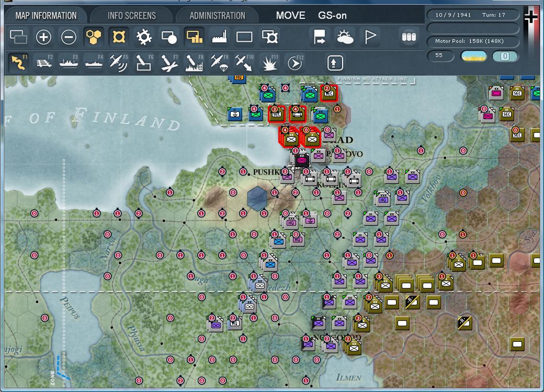Click the weather overlay cloud icon
Screen dimensions: 544x392
click(x=346, y=37)
